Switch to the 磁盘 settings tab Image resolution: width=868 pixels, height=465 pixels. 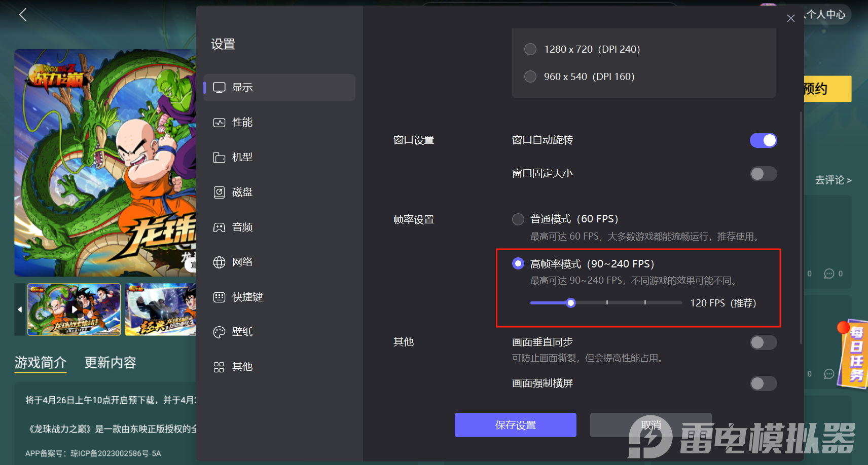click(279, 192)
